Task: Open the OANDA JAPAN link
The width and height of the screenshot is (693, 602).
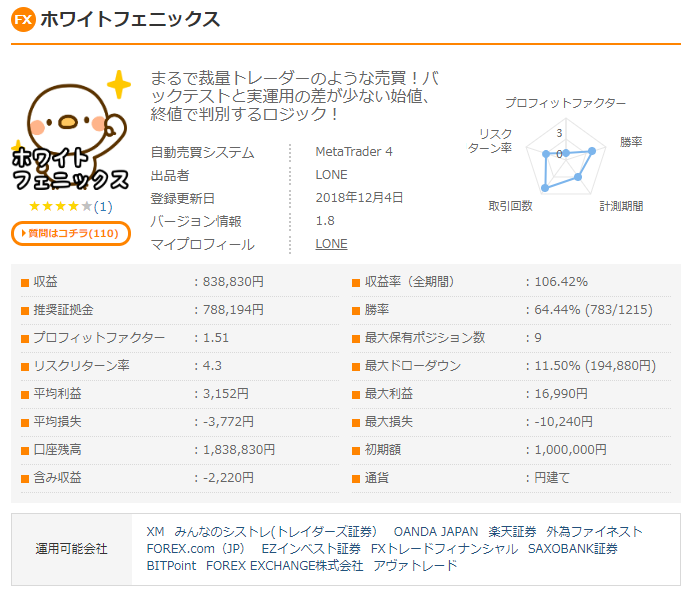Action: [436, 532]
